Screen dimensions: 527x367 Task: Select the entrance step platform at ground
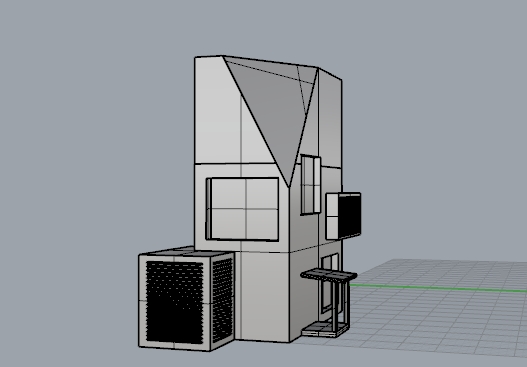click(x=325, y=329)
